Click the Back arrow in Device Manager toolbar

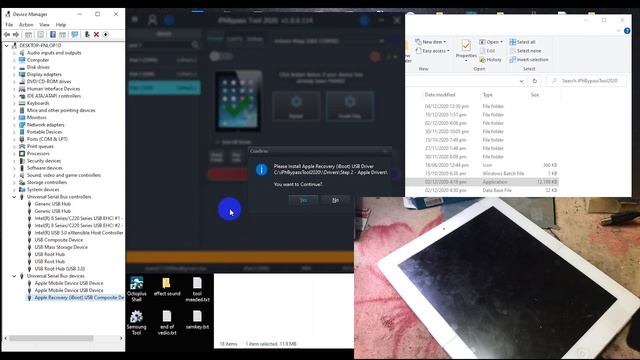pyautogui.click(x=7, y=35)
